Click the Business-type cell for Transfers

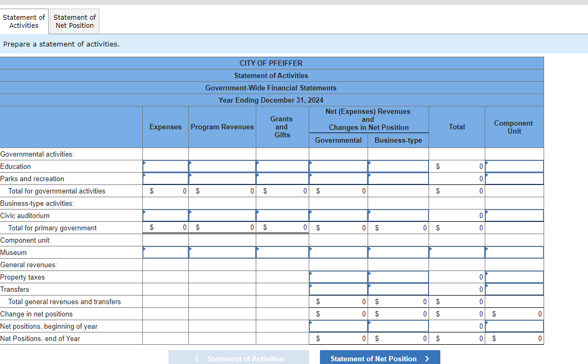click(x=398, y=289)
